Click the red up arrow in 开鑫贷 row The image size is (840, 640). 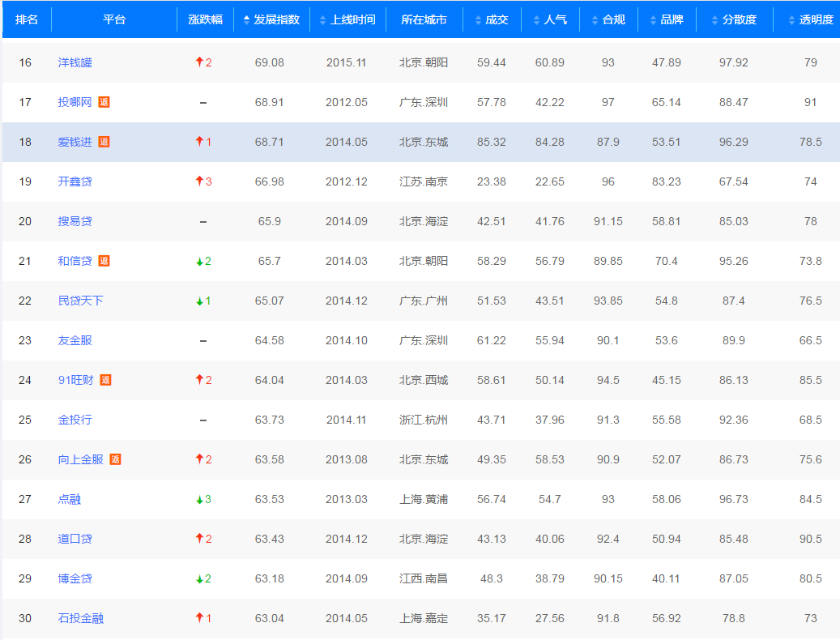(198, 181)
